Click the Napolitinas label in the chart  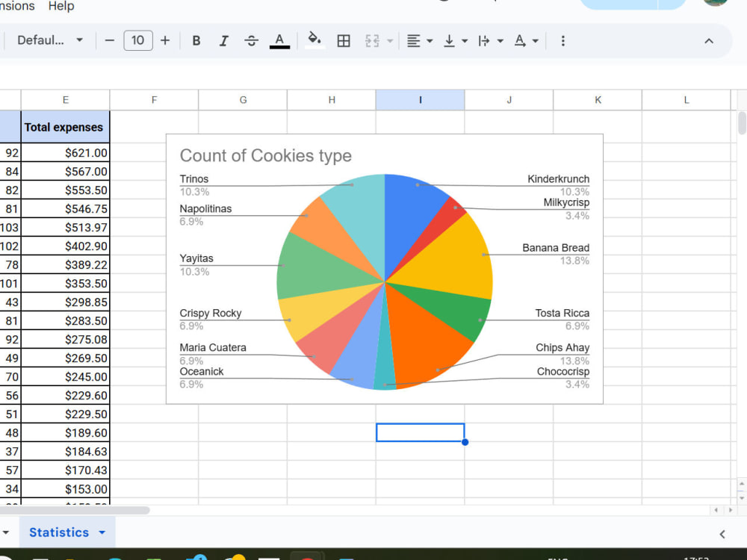coord(205,209)
